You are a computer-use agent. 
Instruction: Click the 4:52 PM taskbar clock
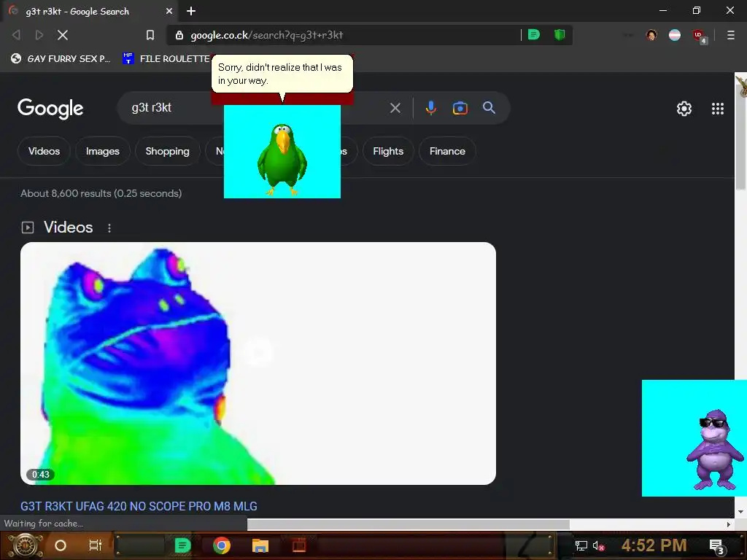(654, 545)
